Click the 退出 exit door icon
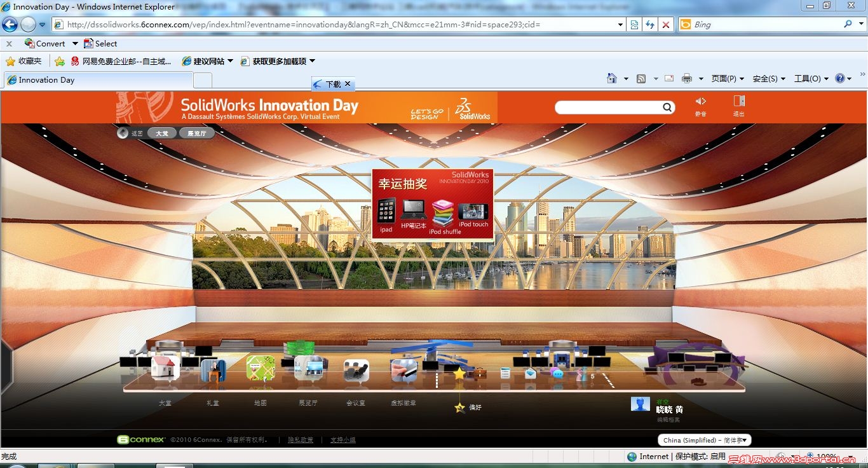 pyautogui.click(x=739, y=101)
